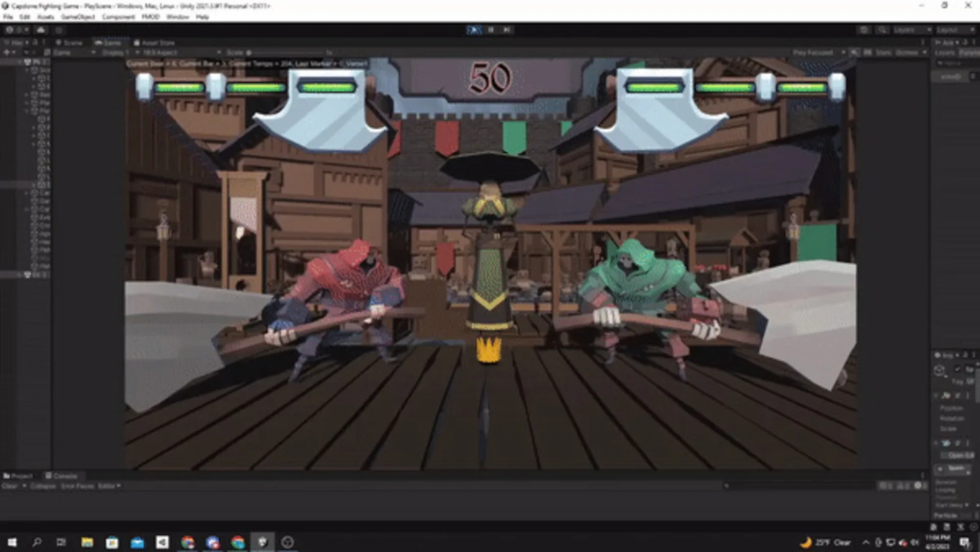Open the Windows Start menu
Screen dimensions: 980x552
pyautogui.click(x=12, y=542)
